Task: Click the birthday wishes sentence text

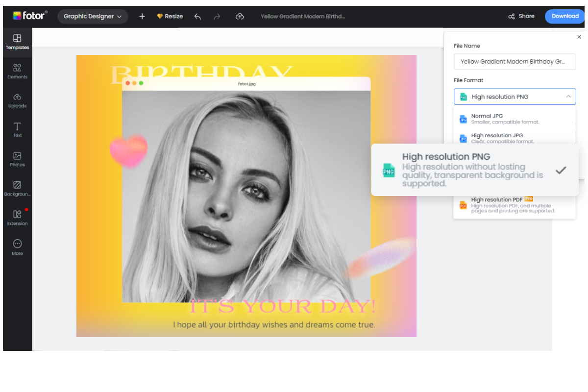Action: click(x=274, y=324)
